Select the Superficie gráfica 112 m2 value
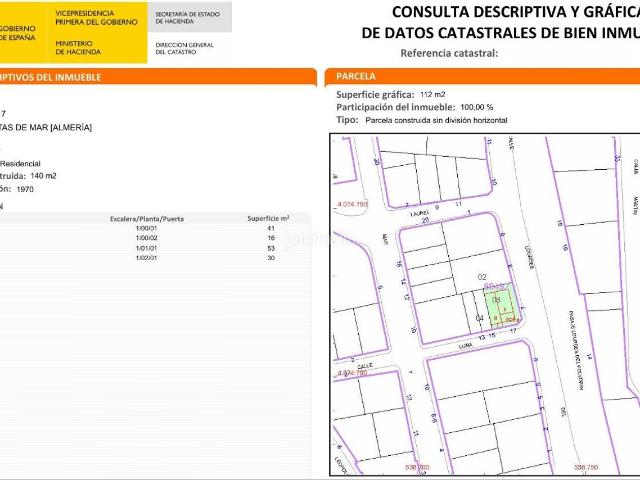Image resolution: width=640 pixels, height=480 pixels. [x=433, y=93]
